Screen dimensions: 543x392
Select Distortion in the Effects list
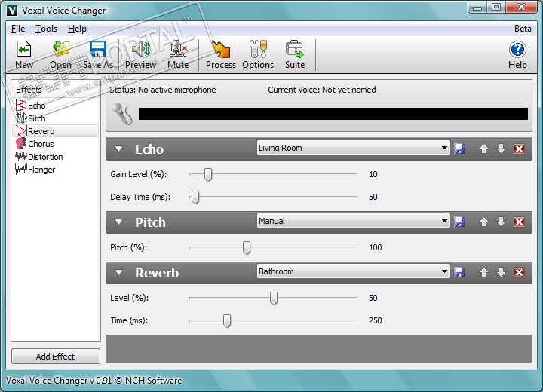(55, 157)
